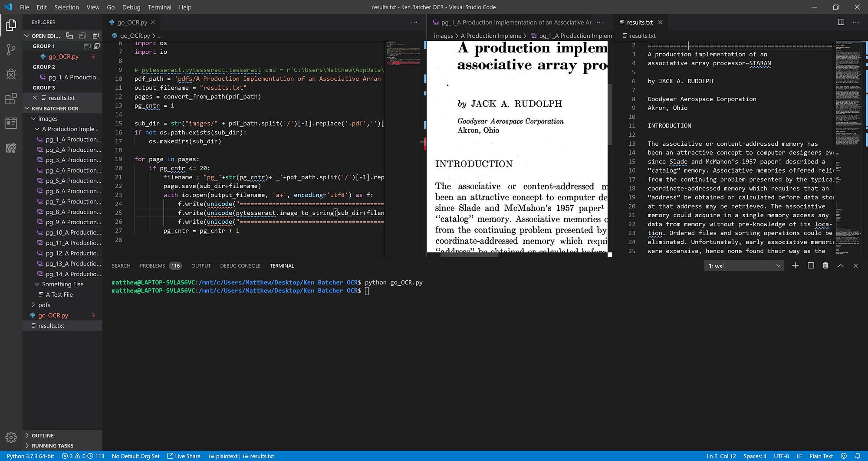Split the results.txt editor right
868x461 pixels.
(x=841, y=22)
